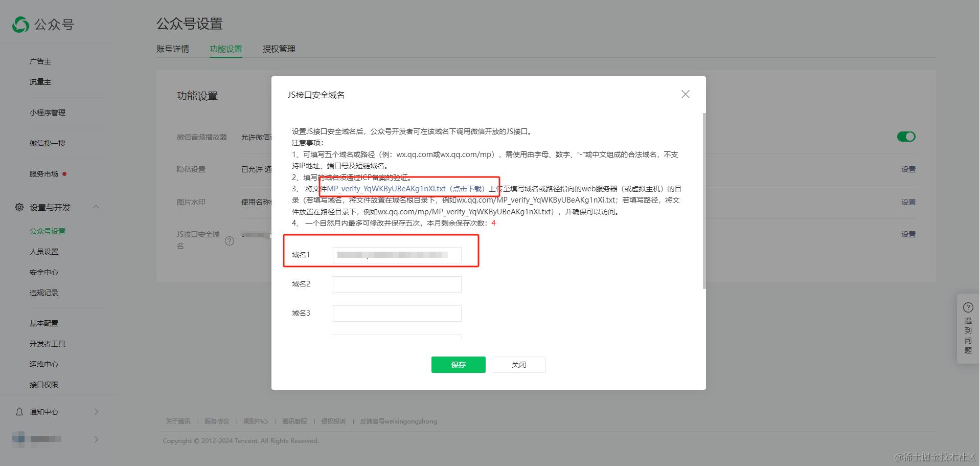Select 基本配置 in the sidebar
The width and height of the screenshot is (980, 466).
44,323
